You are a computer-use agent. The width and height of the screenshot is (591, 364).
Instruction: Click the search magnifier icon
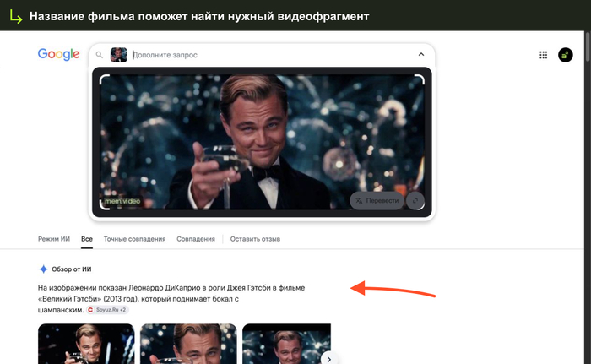(99, 55)
